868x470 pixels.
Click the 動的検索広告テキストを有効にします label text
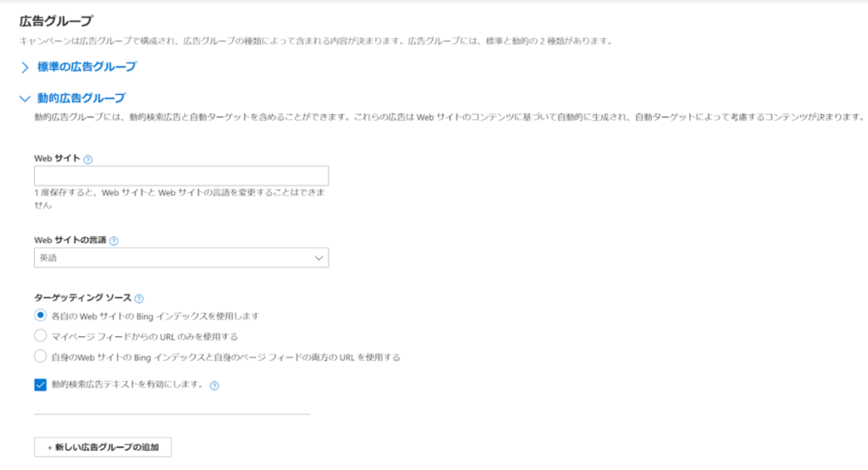pos(127,384)
